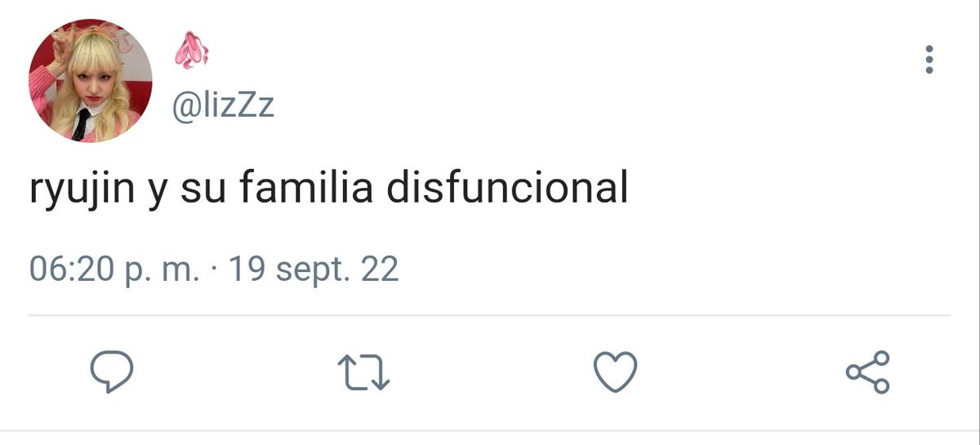Like the tweet with the heart icon
The width and height of the screenshot is (980, 445).
[x=615, y=372]
